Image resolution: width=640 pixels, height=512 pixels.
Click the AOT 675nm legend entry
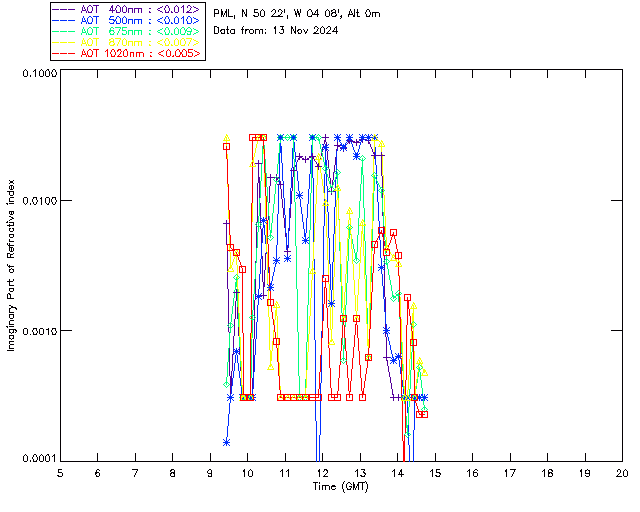pos(127,31)
